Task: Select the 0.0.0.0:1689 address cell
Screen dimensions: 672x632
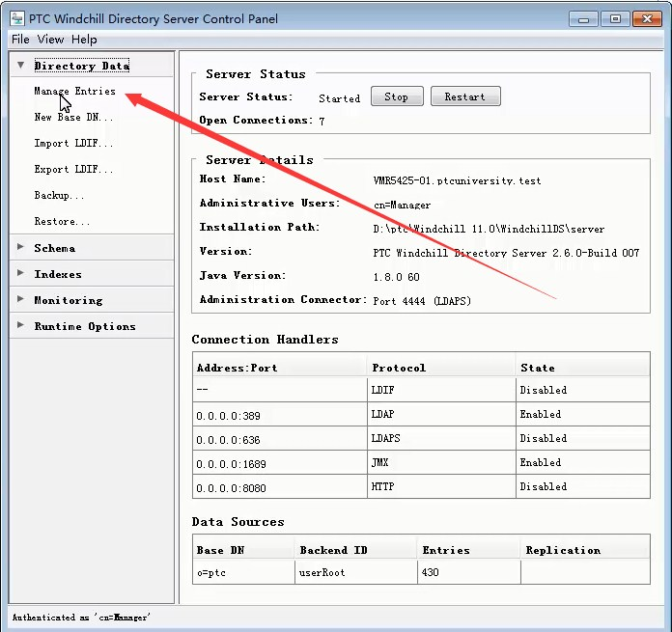Action: [x=280, y=462]
